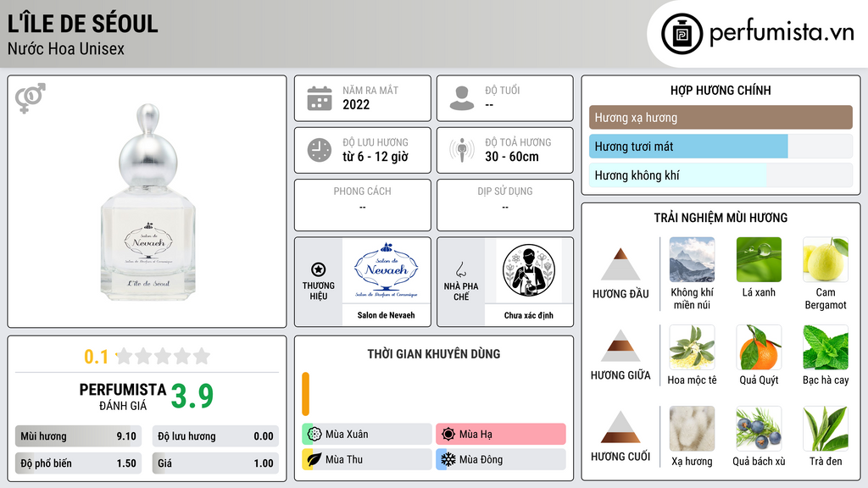Viewport: 868px width, 488px height.
Task: Click the Hương đầu pyramid icon
Action: [620, 264]
